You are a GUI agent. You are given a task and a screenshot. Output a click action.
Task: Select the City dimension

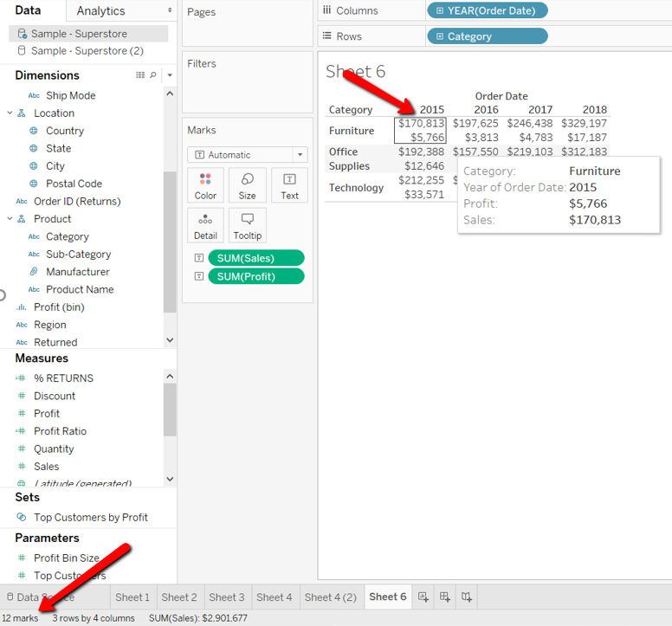point(55,166)
